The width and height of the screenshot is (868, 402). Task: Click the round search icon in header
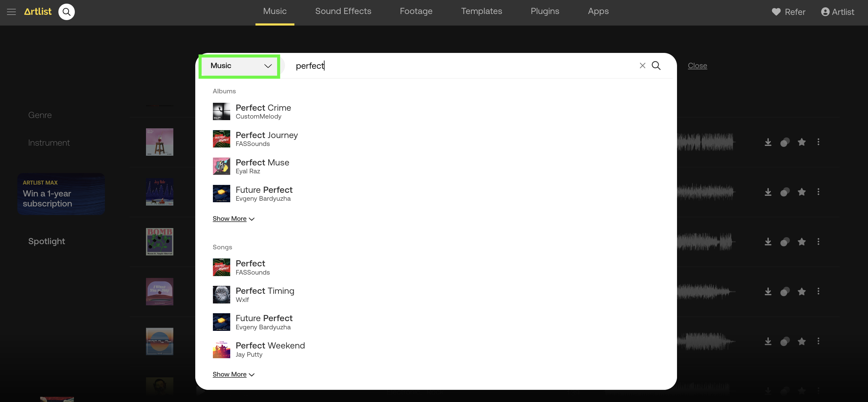tap(66, 12)
